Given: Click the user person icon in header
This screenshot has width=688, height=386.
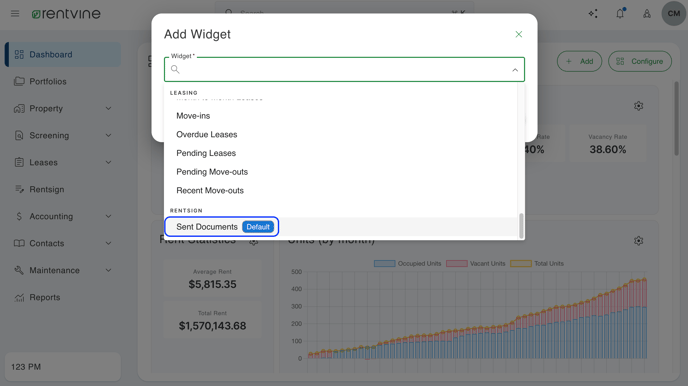Looking at the screenshot, I should (647, 14).
